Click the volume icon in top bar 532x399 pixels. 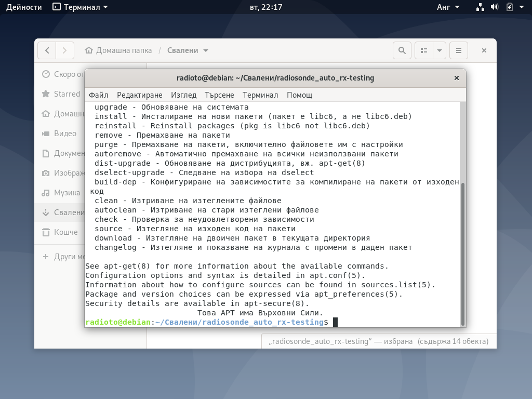tap(495, 7)
